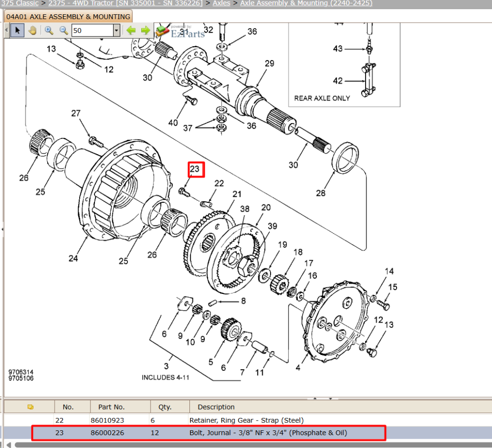Click the Retainer, Ring Gear - Strap description
The height and width of the screenshot is (448, 492).
pyautogui.click(x=246, y=420)
